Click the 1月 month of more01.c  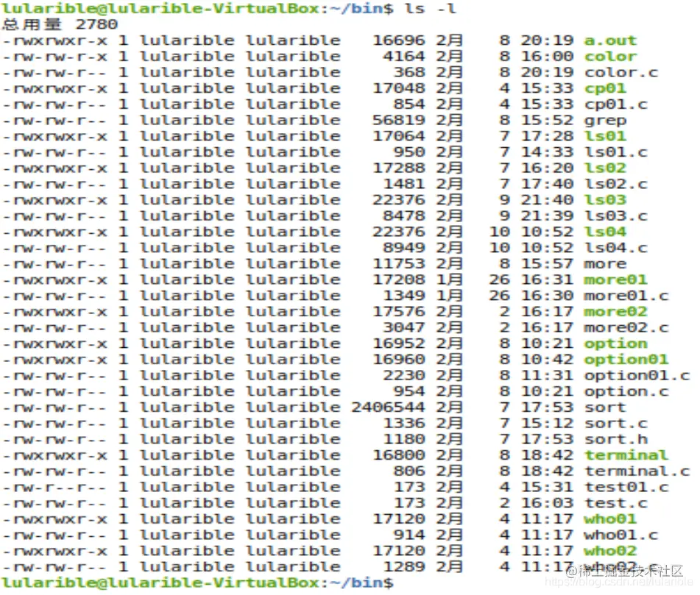(449, 296)
